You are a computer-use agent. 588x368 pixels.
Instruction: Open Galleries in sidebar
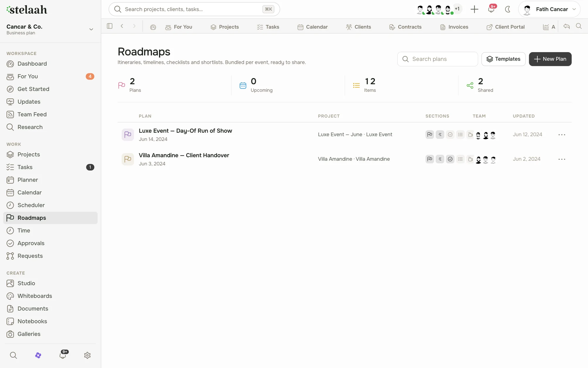pyautogui.click(x=50, y=334)
